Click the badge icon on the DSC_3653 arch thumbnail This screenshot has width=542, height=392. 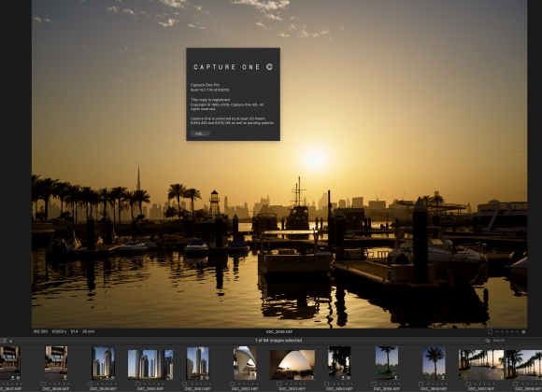click(312, 377)
